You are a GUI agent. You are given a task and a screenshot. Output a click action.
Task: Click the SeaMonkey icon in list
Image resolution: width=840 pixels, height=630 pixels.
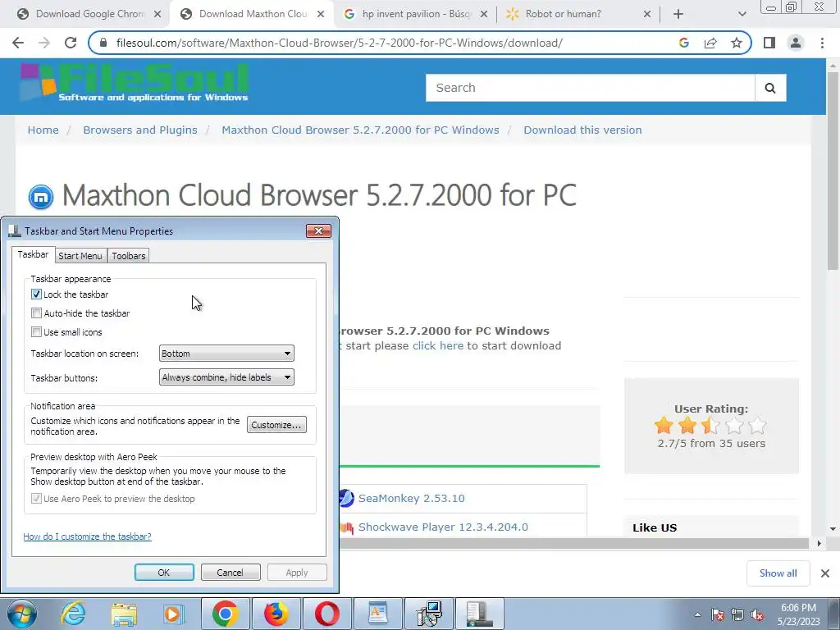(x=347, y=498)
